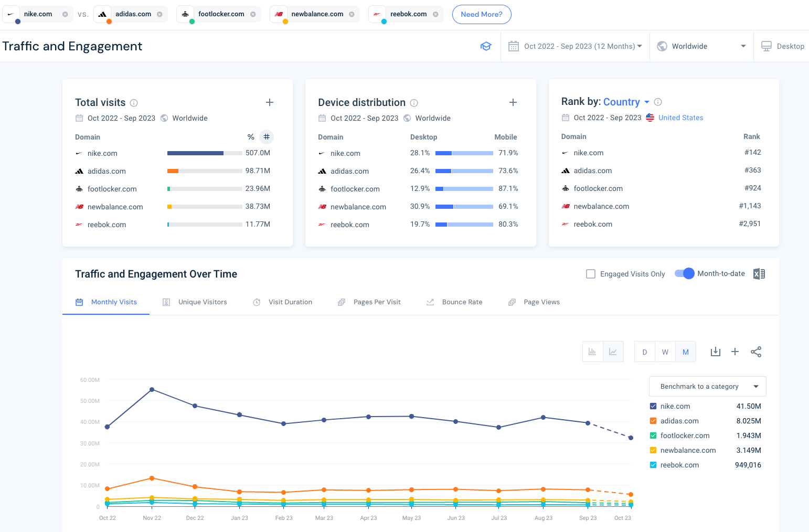Click the nike.com total visits bar
This screenshot has height=532, width=809.
coord(205,153)
